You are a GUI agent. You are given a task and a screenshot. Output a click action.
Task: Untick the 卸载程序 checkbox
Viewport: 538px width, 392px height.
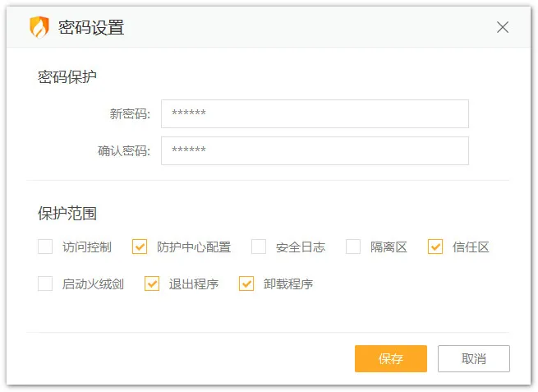[x=246, y=284]
